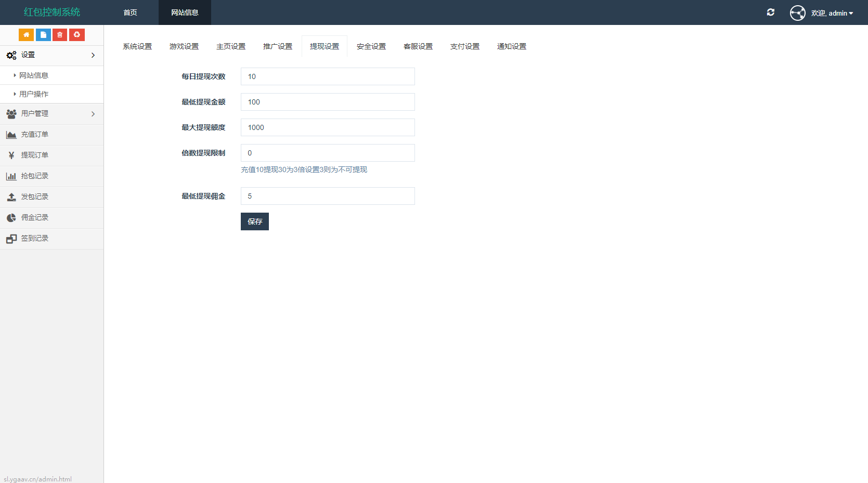Click the red trash icon in the sidebar toolbar

[x=59, y=34]
